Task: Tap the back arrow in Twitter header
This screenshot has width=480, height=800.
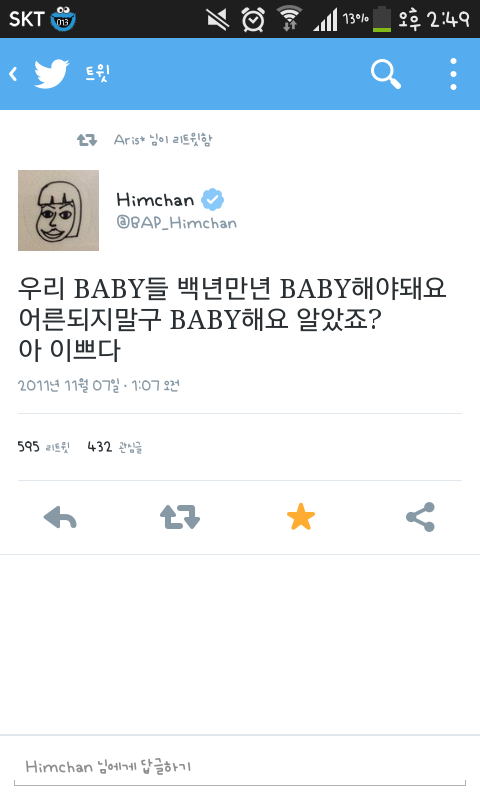Action: coord(13,74)
